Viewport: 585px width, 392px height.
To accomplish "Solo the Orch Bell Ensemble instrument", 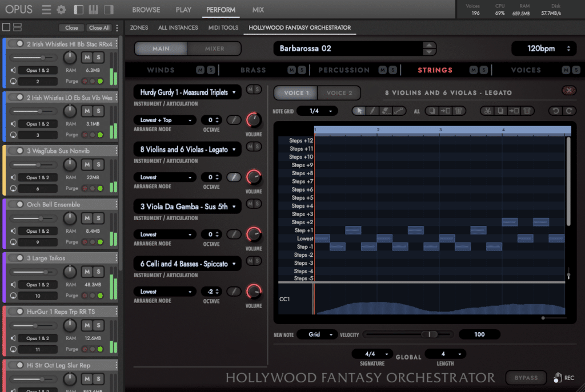I will tap(98, 219).
